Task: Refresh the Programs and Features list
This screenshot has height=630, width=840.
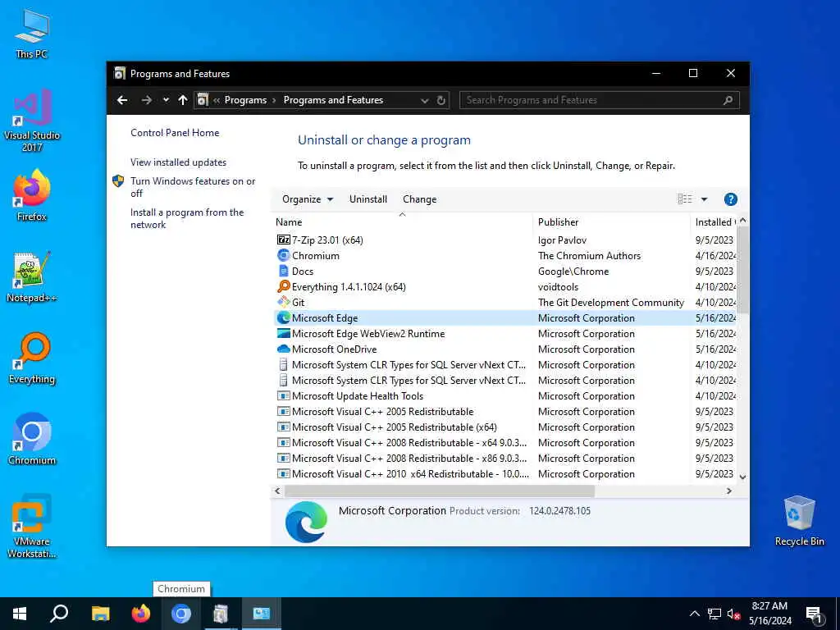Action: 441,100
